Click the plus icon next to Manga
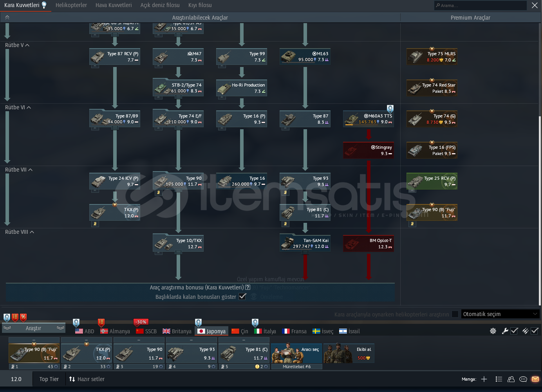 [484, 379]
